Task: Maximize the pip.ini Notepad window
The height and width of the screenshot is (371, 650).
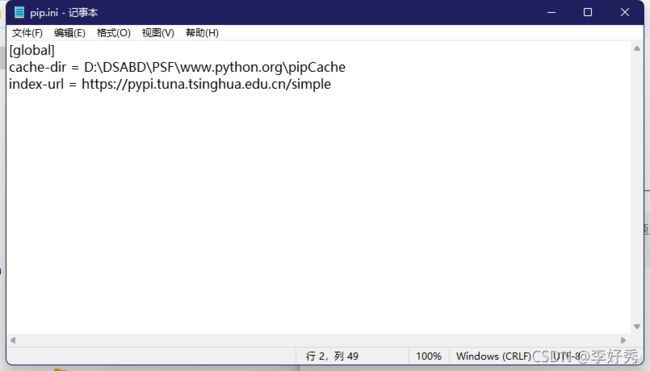Action: (587, 12)
